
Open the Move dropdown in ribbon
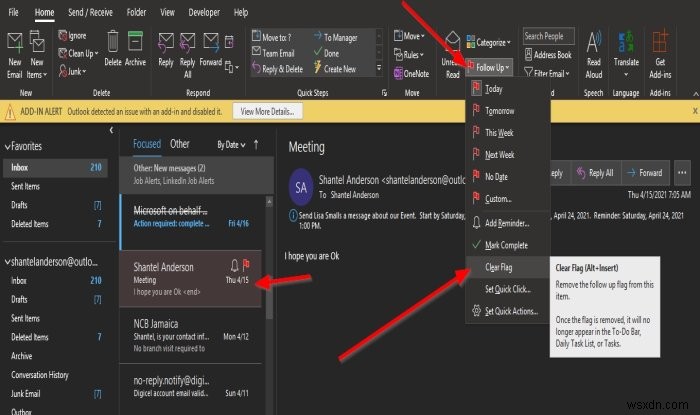coord(409,36)
